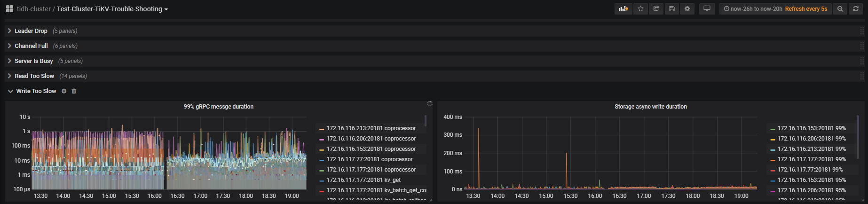
Task: Toggle 172.16.116.213:20181 coprocessor series visibility
Action: [371, 128]
